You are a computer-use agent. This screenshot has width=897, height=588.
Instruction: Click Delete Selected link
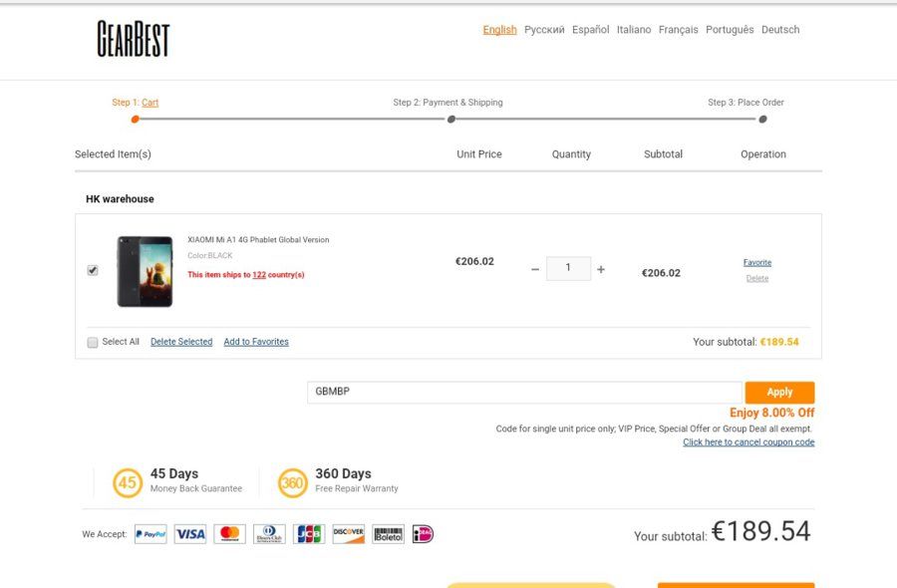181,342
